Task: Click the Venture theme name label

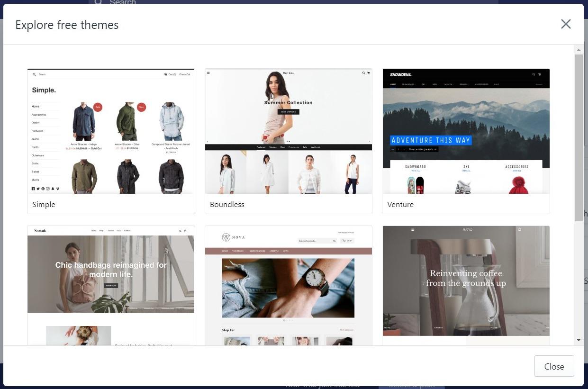Action: (400, 204)
